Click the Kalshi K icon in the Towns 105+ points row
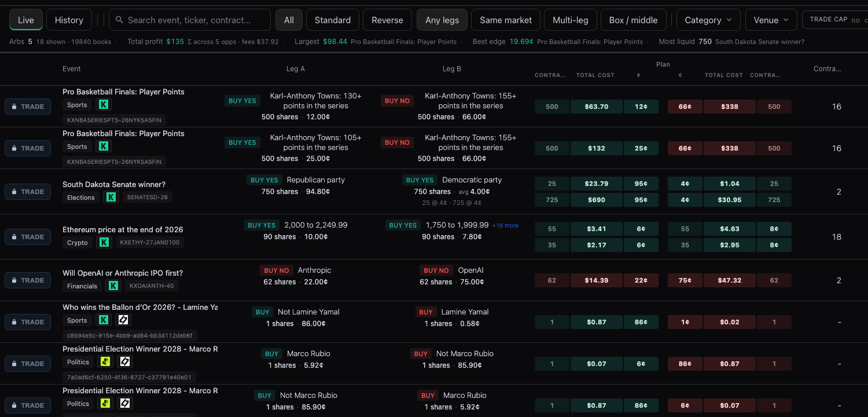 (104, 147)
